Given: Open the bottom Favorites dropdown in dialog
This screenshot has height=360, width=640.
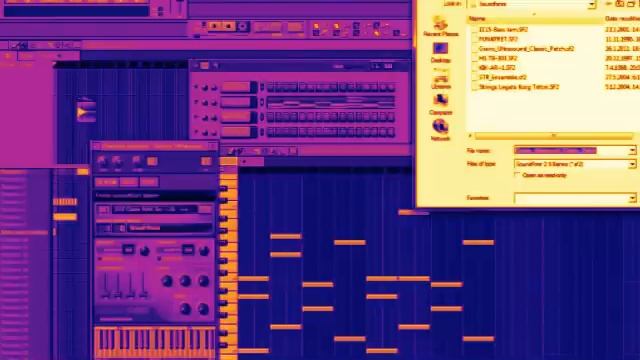Looking at the screenshot, I should [632, 198].
